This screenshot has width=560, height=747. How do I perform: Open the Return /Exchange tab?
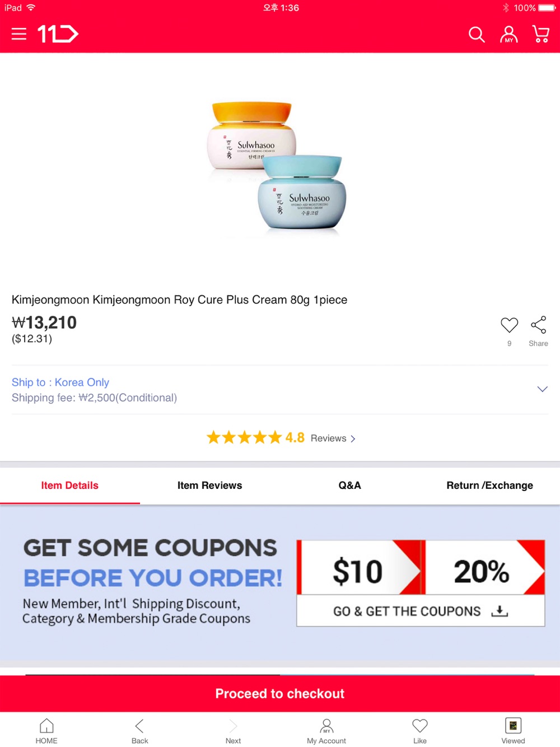(x=490, y=485)
